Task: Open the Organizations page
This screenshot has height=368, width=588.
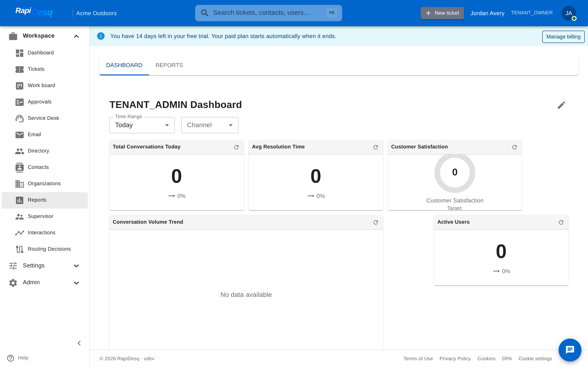Action: [x=45, y=184]
